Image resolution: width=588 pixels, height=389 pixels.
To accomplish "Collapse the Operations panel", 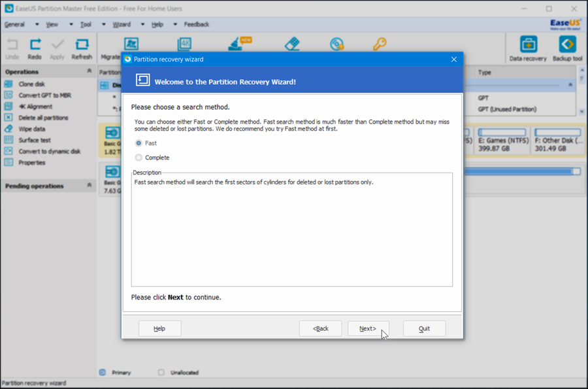I will (90, 71).
